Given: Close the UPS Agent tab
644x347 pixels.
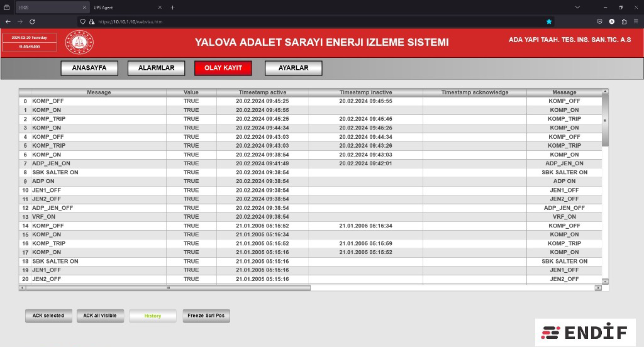Looking at the screenshot, I should pos(160,8).
